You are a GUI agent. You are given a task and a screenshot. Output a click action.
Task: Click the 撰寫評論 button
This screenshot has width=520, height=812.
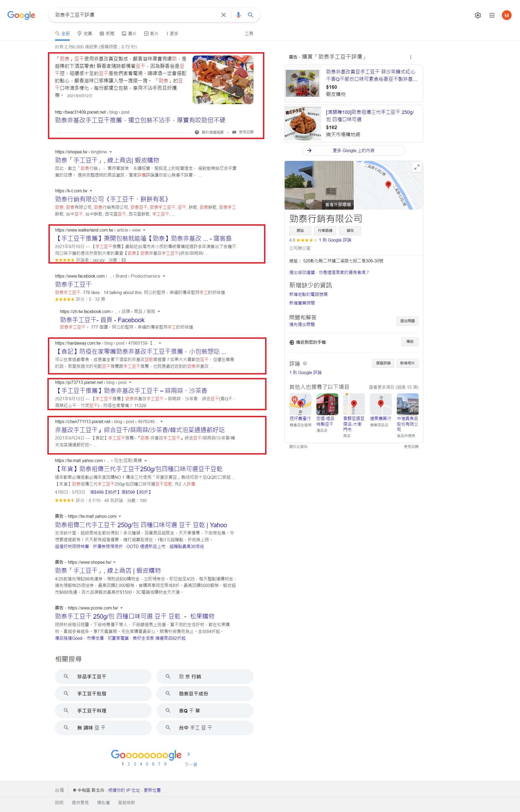tap(383, 363)
